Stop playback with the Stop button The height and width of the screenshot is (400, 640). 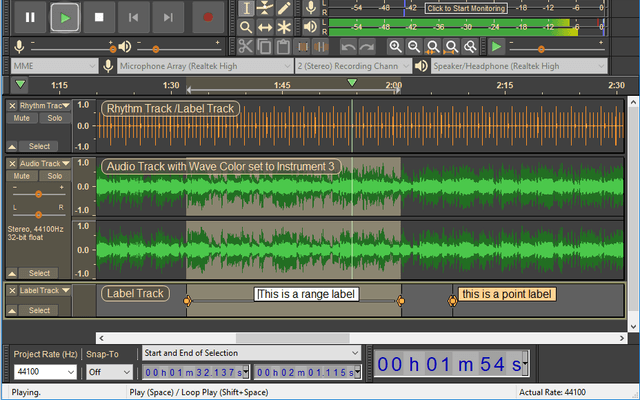point(99,17)
